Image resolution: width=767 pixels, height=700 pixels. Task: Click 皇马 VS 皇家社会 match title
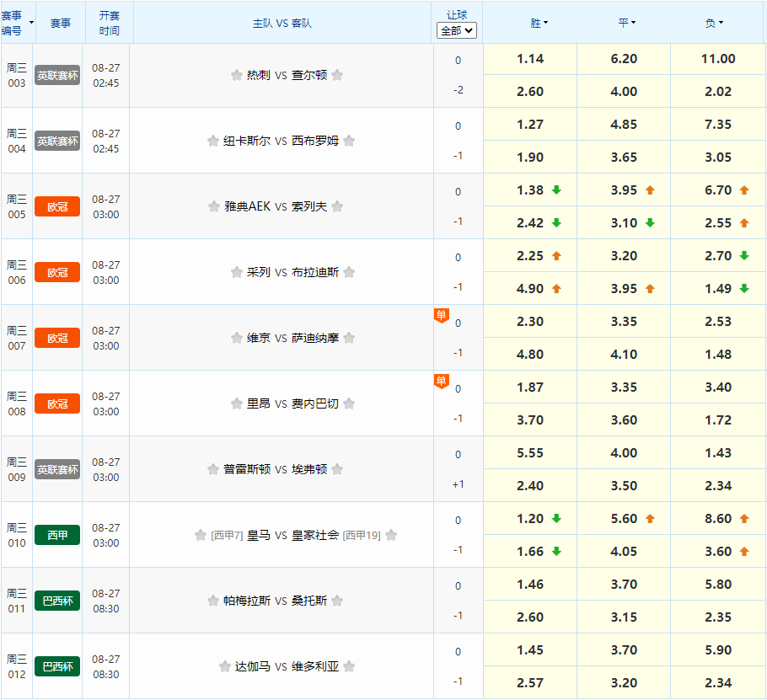pyautogui.click(x=293, y=535)
